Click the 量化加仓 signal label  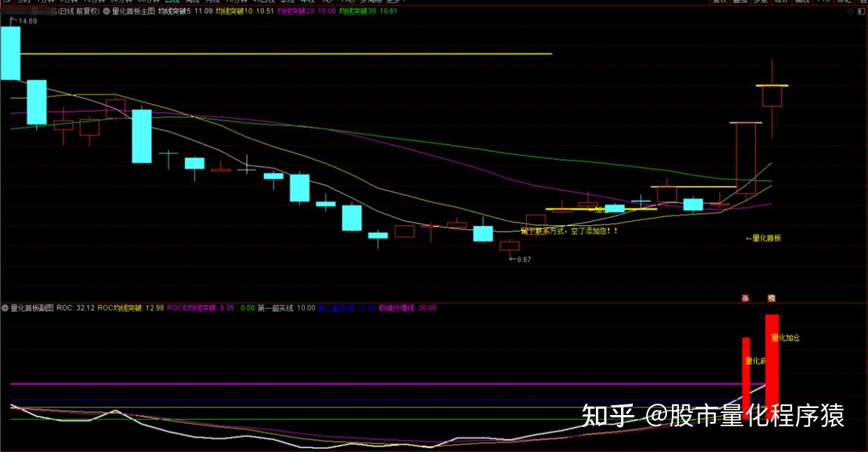point(785,338)
